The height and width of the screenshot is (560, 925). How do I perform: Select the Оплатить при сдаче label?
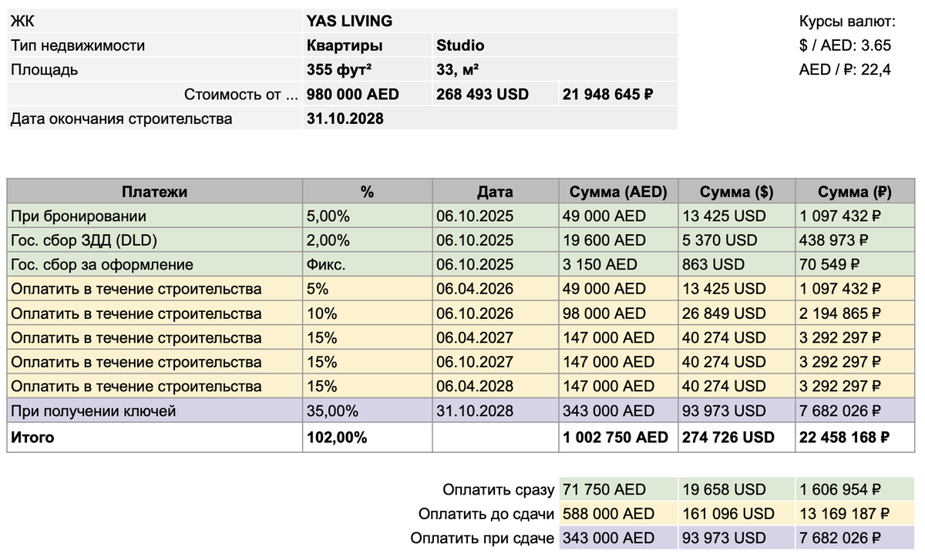point(483,538)
